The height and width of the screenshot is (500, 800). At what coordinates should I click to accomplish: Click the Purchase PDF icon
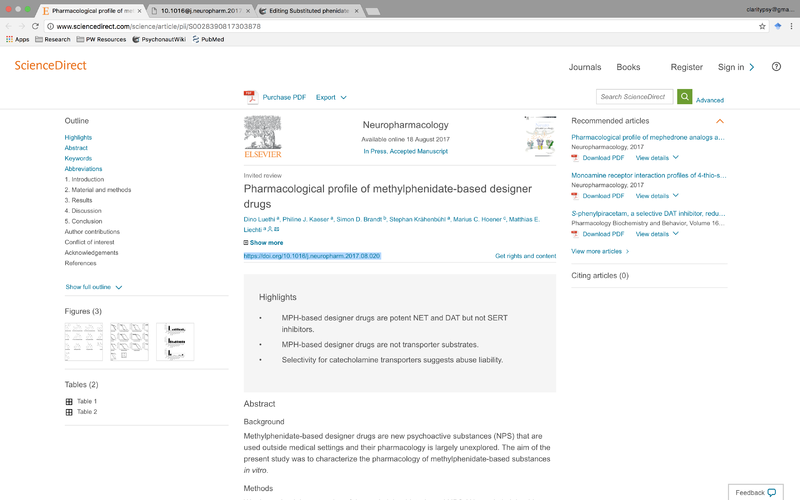click(250, 97)
